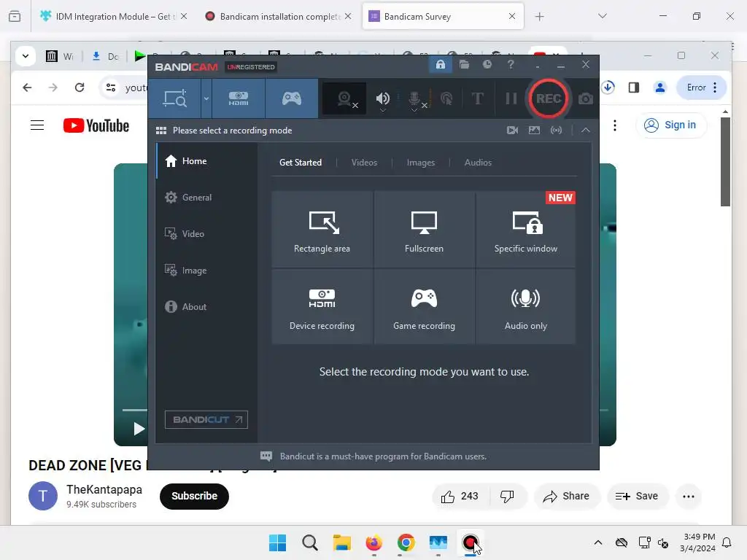Go back in the Chrome window

pyautogui.click(x=27, y=87)
